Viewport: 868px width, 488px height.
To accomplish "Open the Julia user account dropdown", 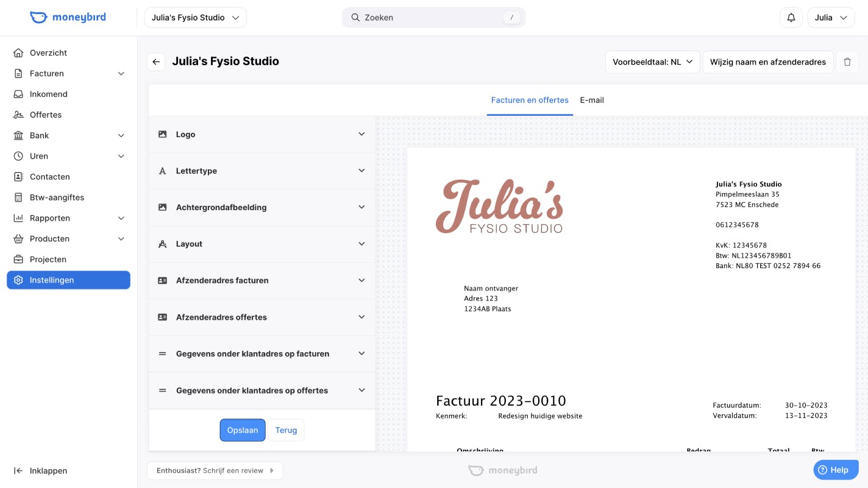I will point(831,18).
